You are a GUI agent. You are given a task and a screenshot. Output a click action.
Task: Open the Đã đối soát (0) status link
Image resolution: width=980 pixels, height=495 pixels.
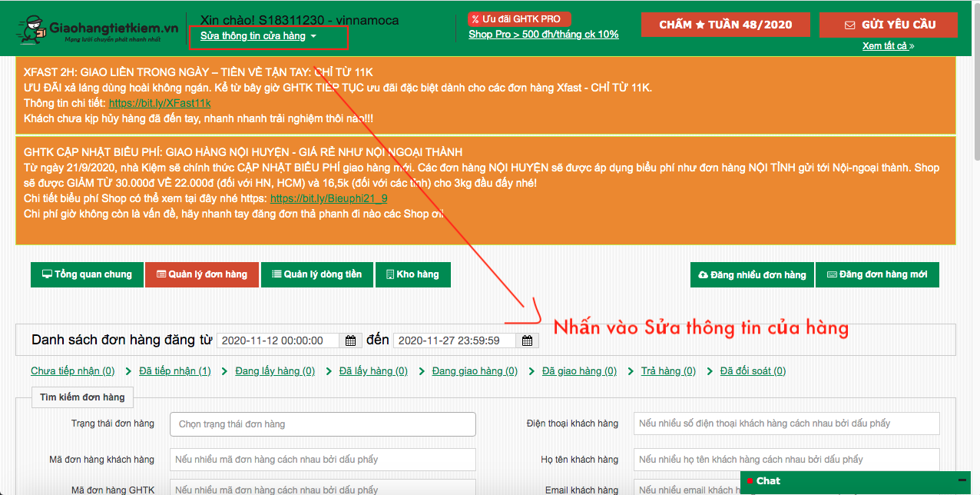point(753,371)
